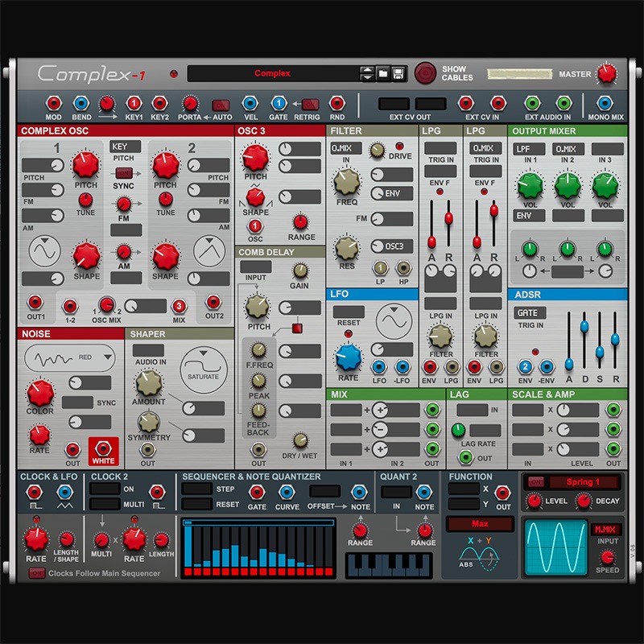Click the sequencer CURVE output jack

[x=287, y=492]
